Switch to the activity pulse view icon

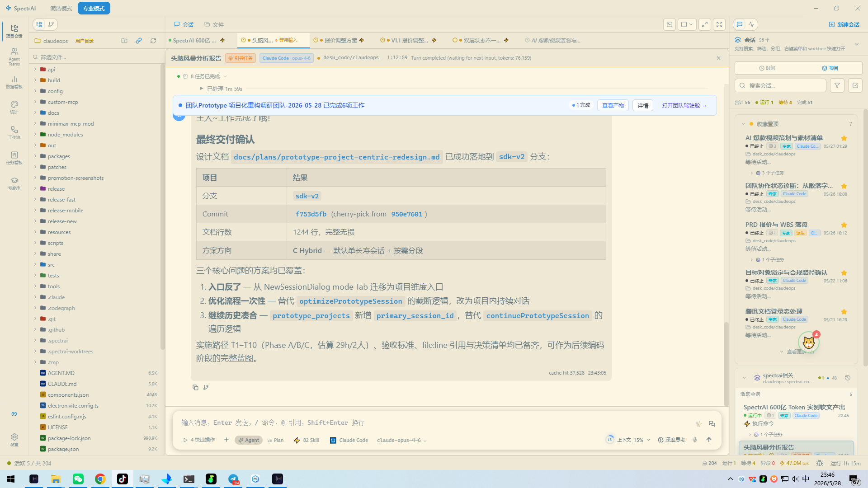click(x=751, y=24)
